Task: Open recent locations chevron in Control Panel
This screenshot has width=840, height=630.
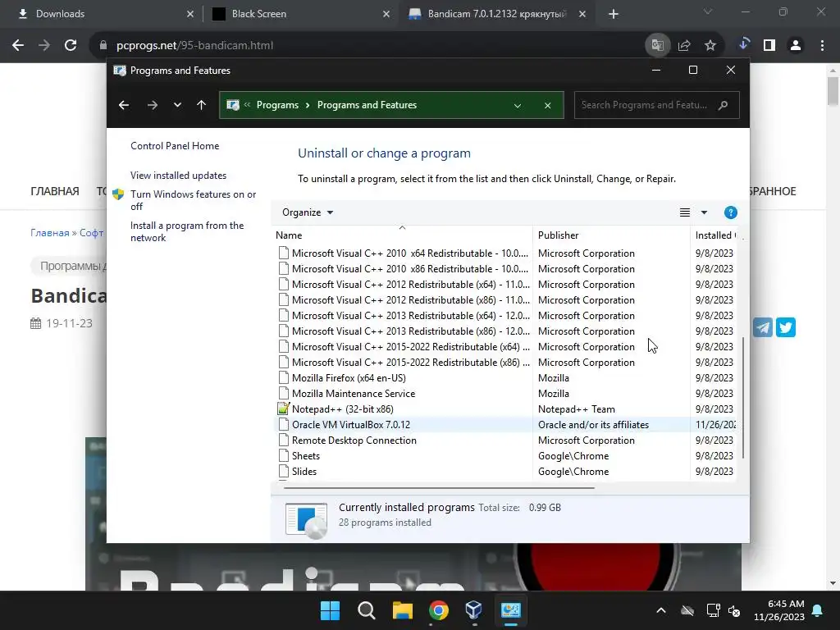Action: coord(177,105)
